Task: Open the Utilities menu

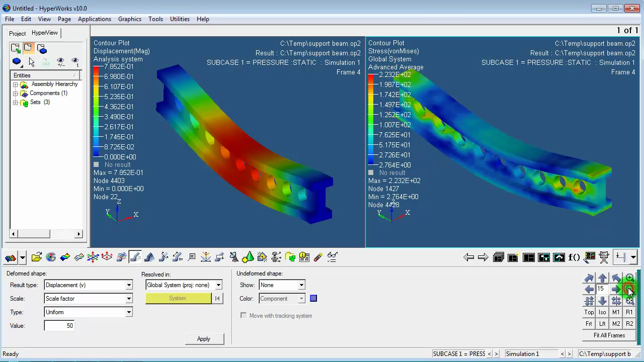Action: pos(180,19)
